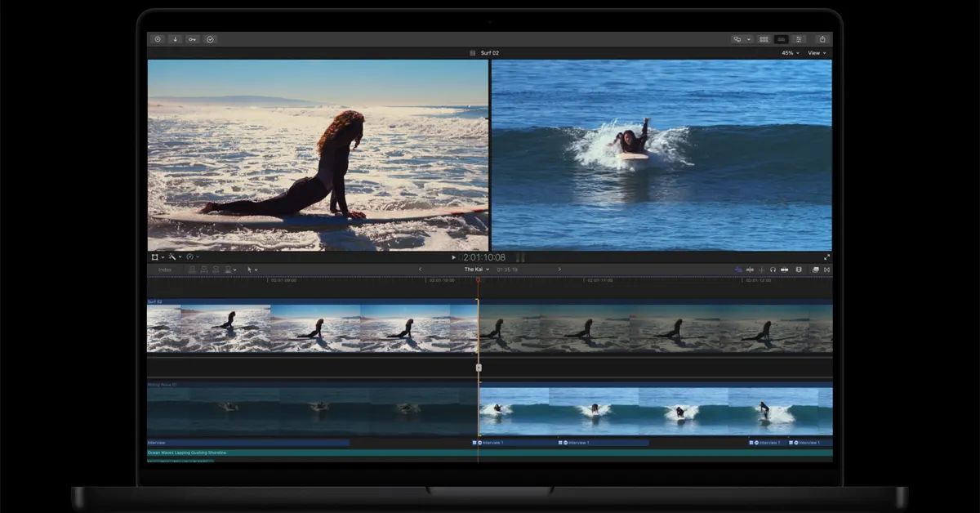The image size is (980, 513).
Task: Expand the enhancement wand dropdown arrow
Action: (180, 256)
